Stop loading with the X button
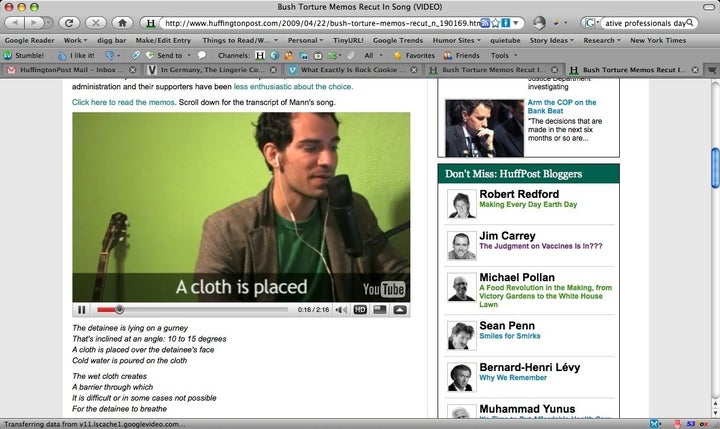Screen dimensions: 720x429 (96, 23)
